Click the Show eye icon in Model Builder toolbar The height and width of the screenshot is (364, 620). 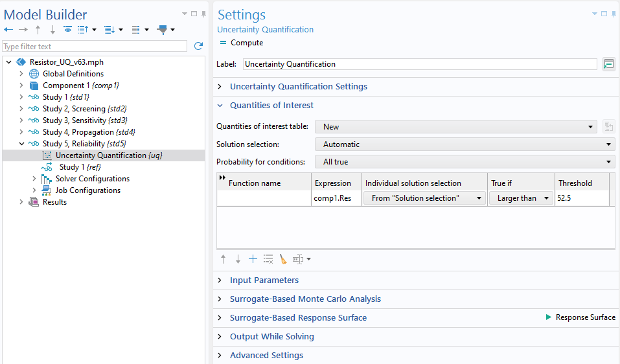tap(67, 30)
